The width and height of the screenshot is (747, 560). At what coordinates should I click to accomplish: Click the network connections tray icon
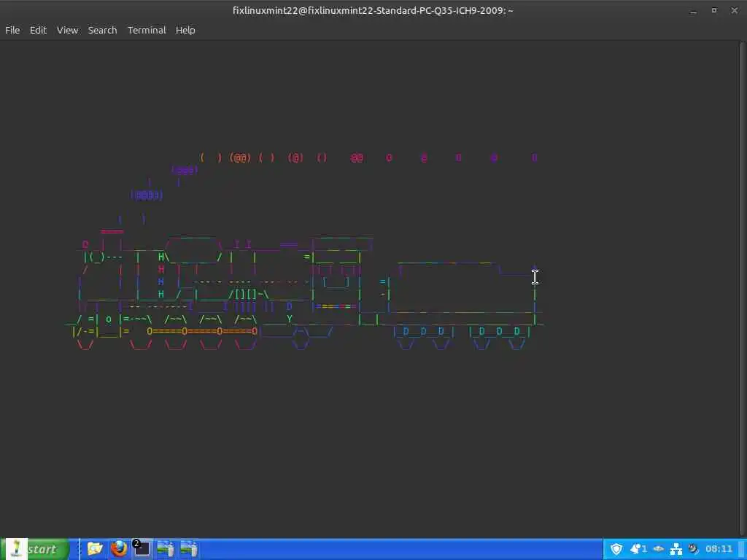[676, 550]
